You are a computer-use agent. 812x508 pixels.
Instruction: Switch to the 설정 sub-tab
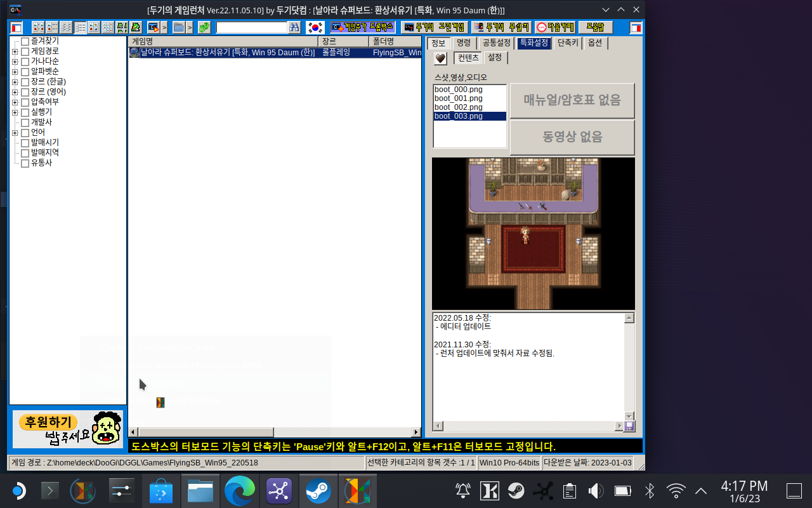(495, 57)
